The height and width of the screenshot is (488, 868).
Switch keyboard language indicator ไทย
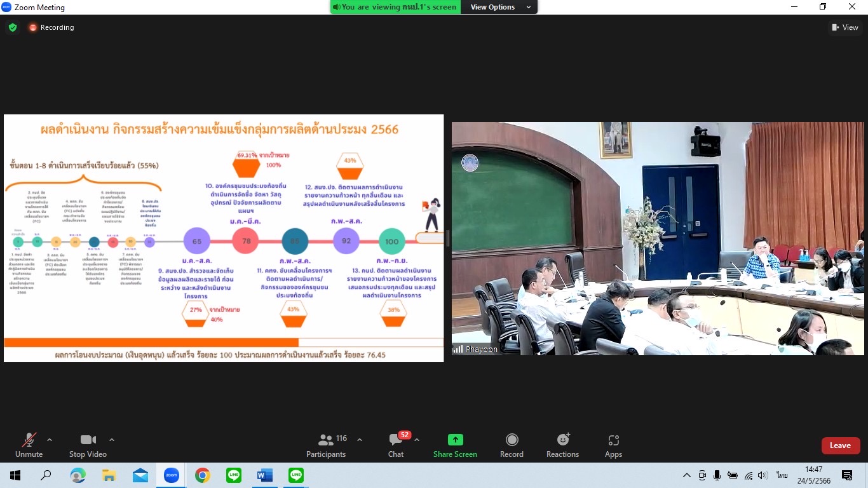(x=782, y=475)
